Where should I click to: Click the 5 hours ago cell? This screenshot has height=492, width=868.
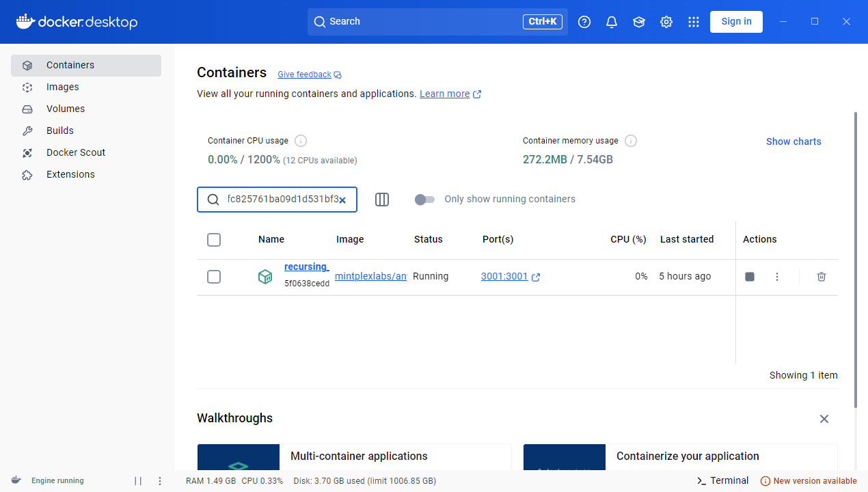(x=685, y=277)
